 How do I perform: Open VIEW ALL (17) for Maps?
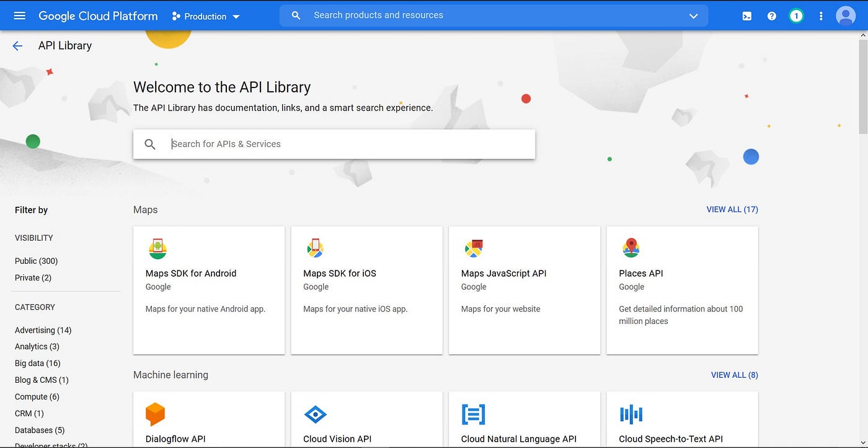[x=732, y=210]
